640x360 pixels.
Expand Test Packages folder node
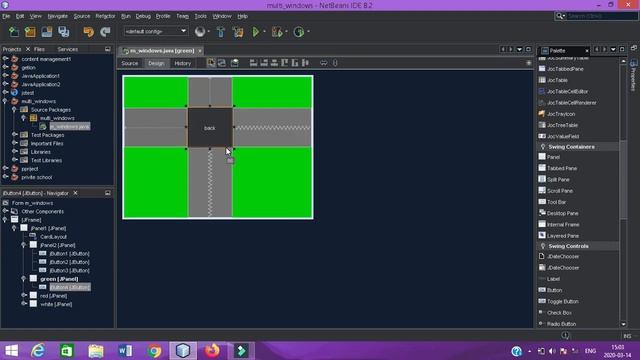tap(15, 134)
